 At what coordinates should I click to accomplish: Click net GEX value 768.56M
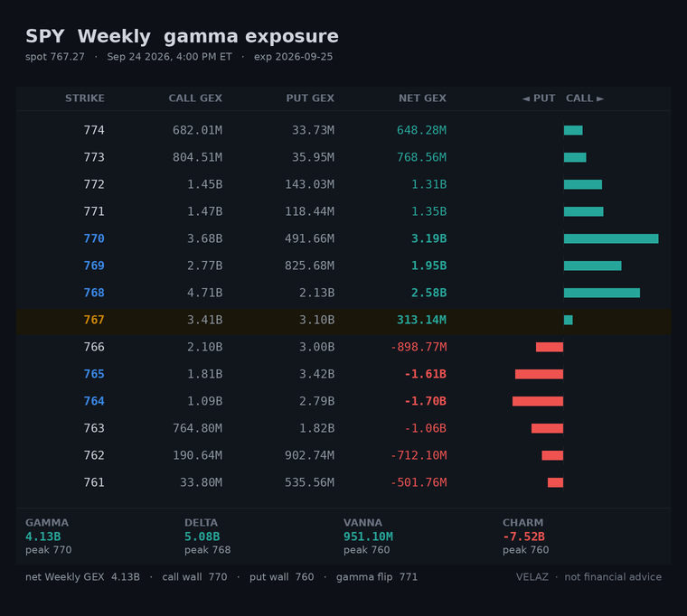(421, 157)
